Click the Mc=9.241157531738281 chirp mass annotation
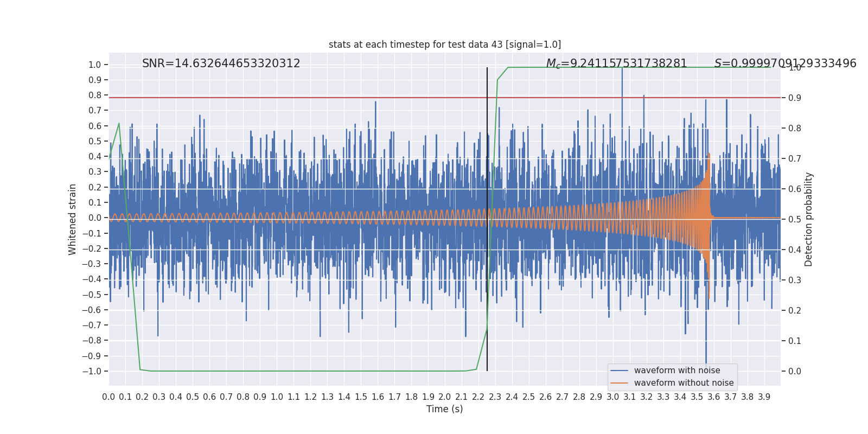Viewport: 868px width, 434px height. click(617, 63)
